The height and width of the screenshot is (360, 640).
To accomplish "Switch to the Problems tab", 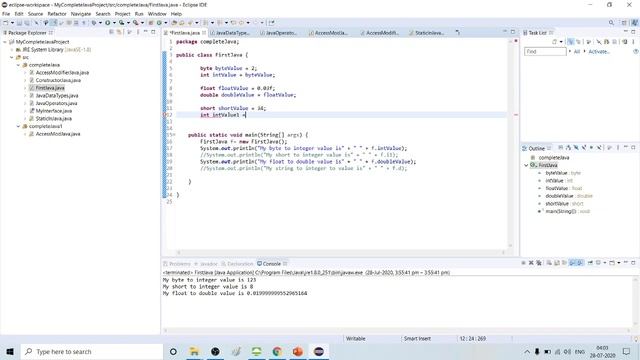I will coord(177,264).
